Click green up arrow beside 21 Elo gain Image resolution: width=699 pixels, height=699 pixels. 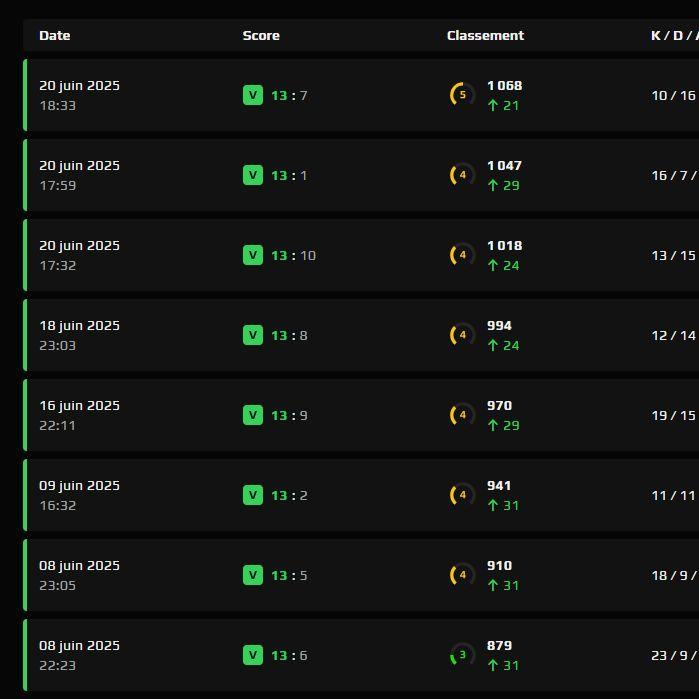(x=493, y=106)
